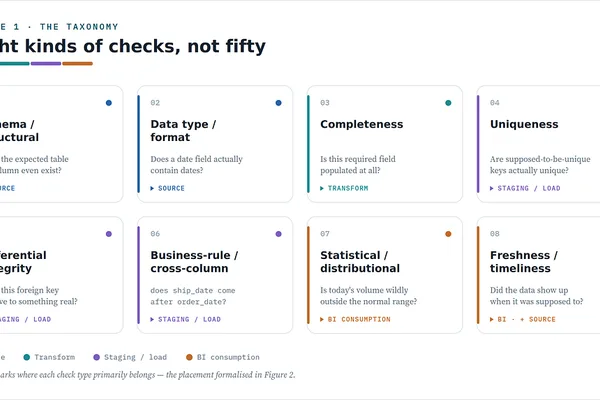
Task: Open the Completeness card title
Action: (x=362, y=124)
